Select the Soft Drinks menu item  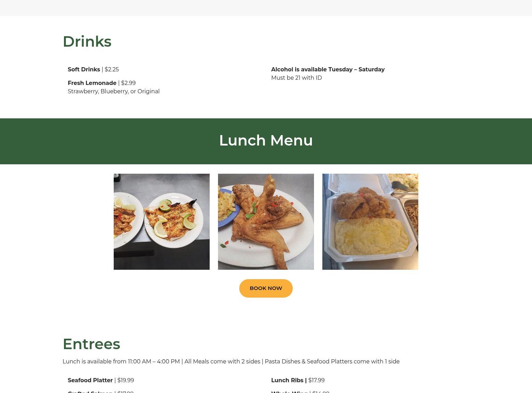click(84, 69)
